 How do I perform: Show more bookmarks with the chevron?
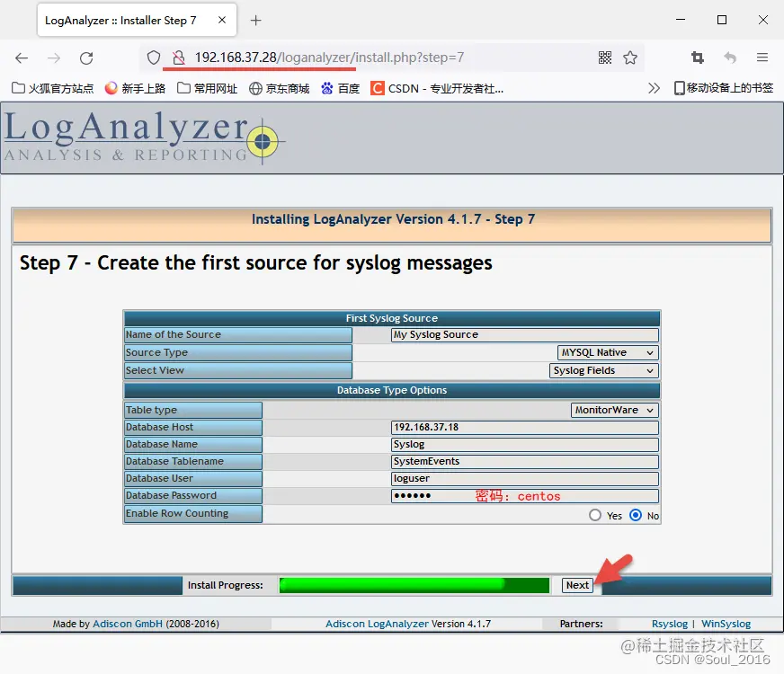[x=654, y=88]
